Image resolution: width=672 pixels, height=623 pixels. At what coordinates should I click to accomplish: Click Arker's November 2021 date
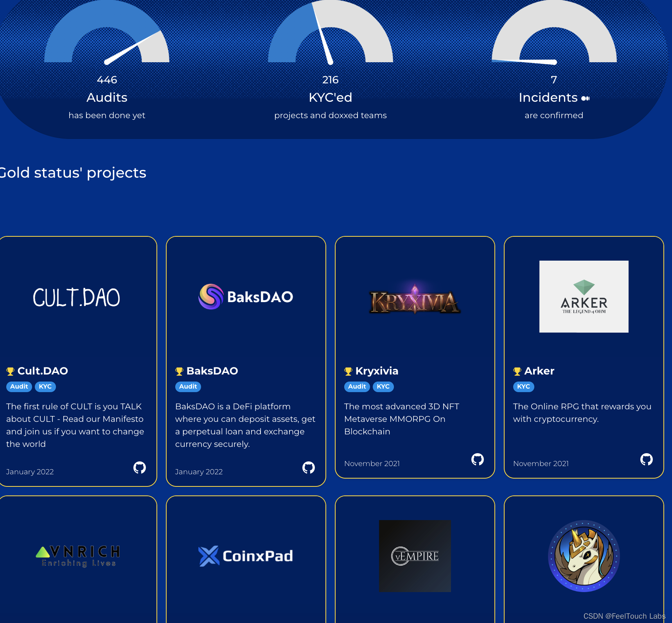541,464
